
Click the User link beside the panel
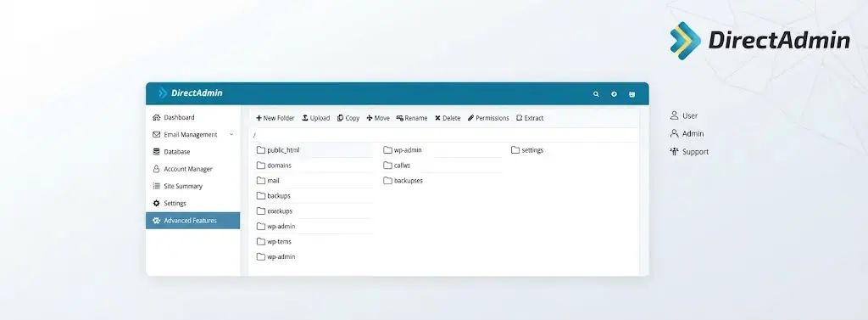coord(684,116)
